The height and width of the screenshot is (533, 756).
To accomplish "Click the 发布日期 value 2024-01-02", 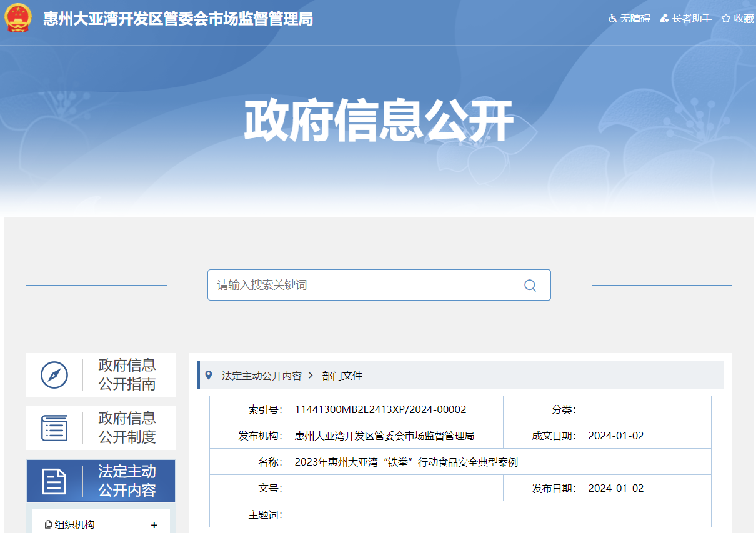I will point(616,489).
